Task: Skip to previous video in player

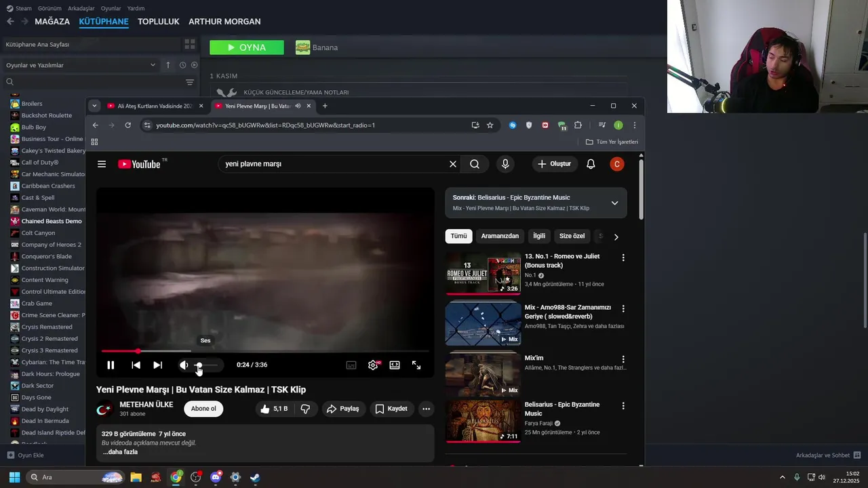Action: (136, 365)
